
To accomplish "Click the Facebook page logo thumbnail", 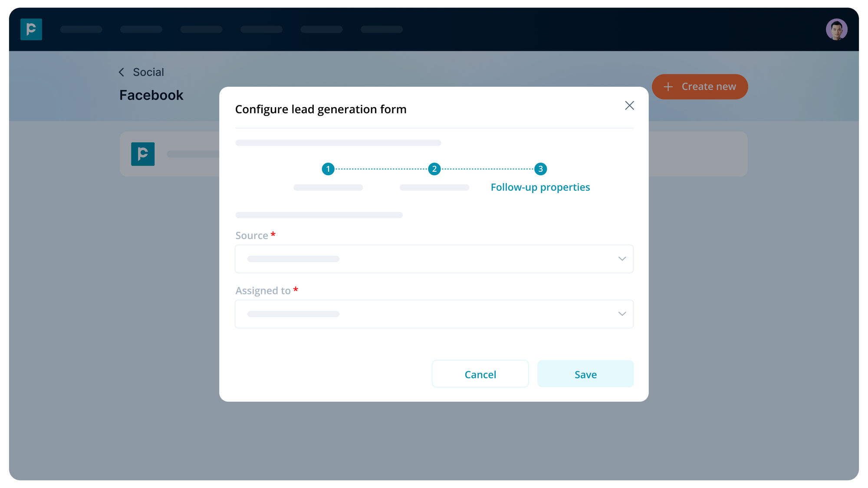I will click(x=143, y=154).
